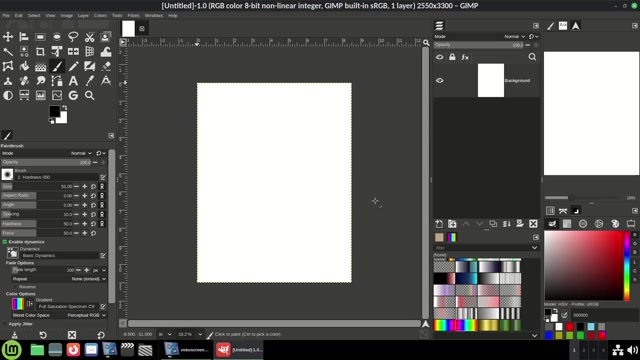Viewport: 640px width, 360px height.
Task: Open the File menu
Action: (x=6, y=16)
